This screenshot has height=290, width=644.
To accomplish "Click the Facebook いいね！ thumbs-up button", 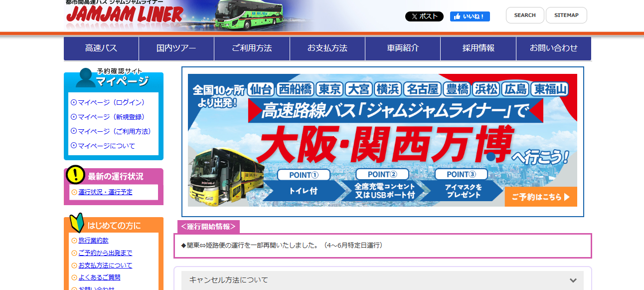I will point(470,16).
